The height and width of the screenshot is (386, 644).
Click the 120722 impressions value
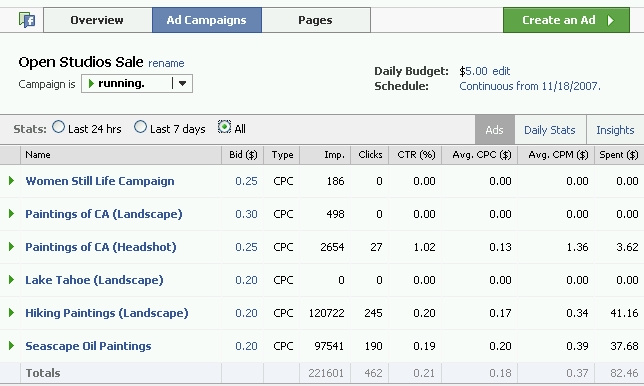[x=327, y=313]
